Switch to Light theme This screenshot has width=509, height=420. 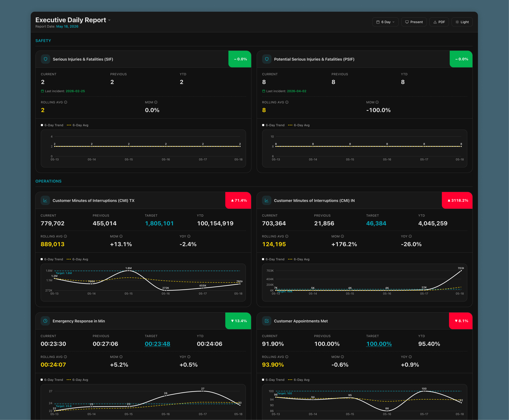(462, 22)
